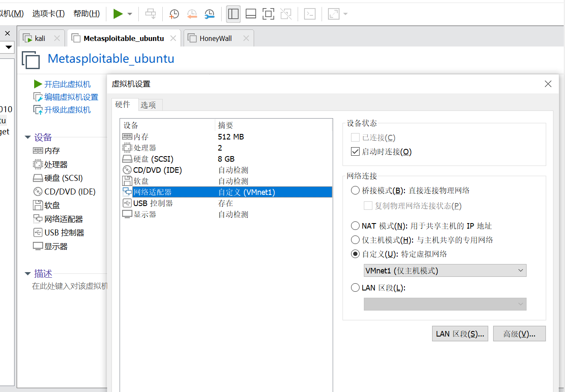
Task: Select the NAT 模式(N) radio button
Action: coord(355,226)
